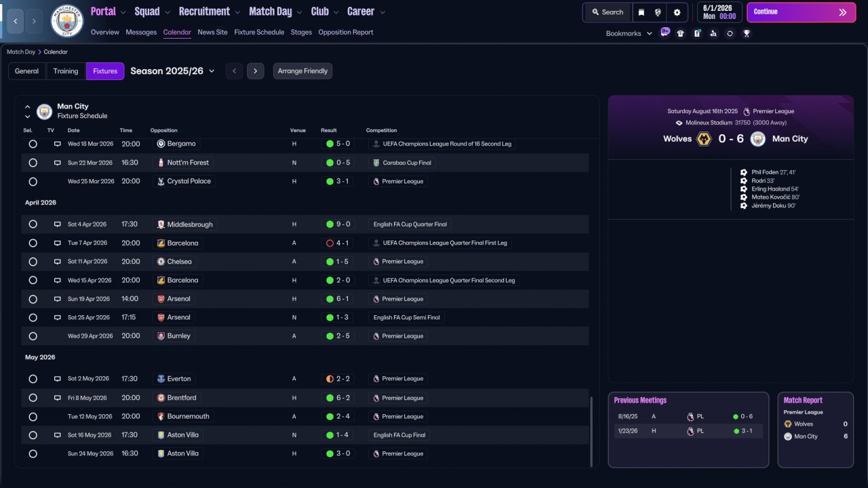The width and height of the screenshot is (868, 488).
Task: Go to the previous season with the left arrow
Action: tap(234, 71)
